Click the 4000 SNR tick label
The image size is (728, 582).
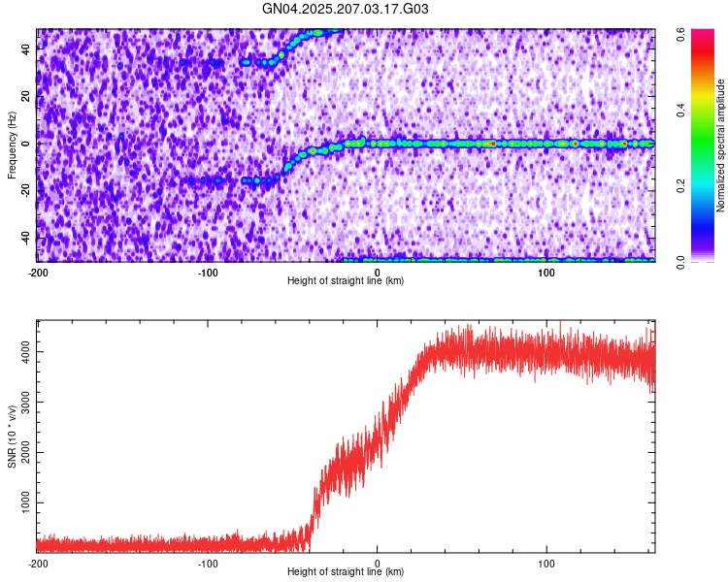point(25,351)
